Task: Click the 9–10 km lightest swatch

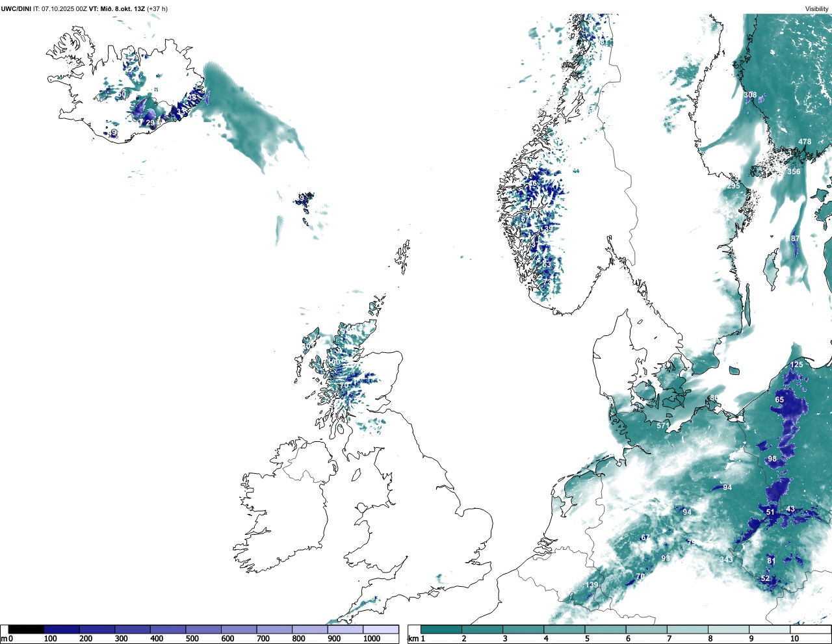Action: (x=770, y=629)
